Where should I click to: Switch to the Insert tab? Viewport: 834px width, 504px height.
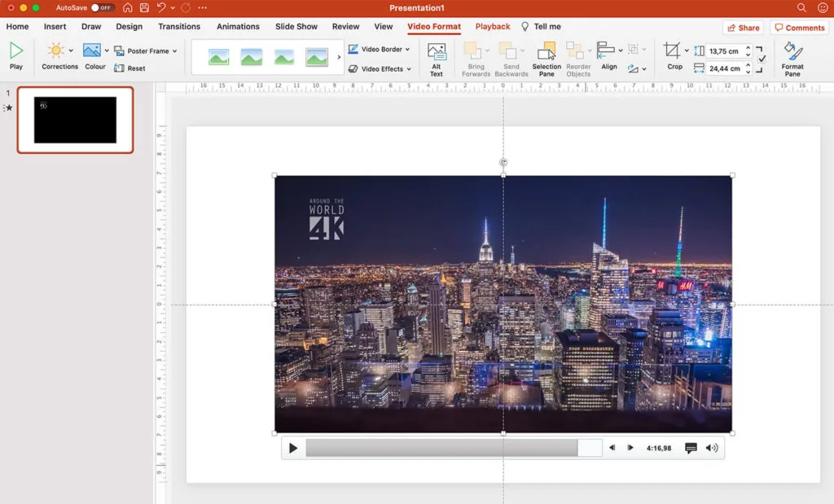pyautogui.click(x=55, y=27)
